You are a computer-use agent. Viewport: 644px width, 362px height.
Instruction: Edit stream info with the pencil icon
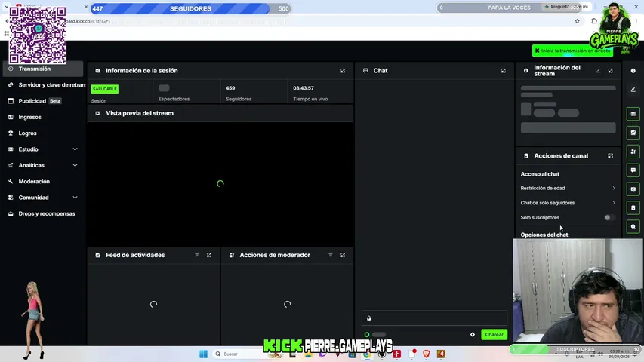click(598, 71)
